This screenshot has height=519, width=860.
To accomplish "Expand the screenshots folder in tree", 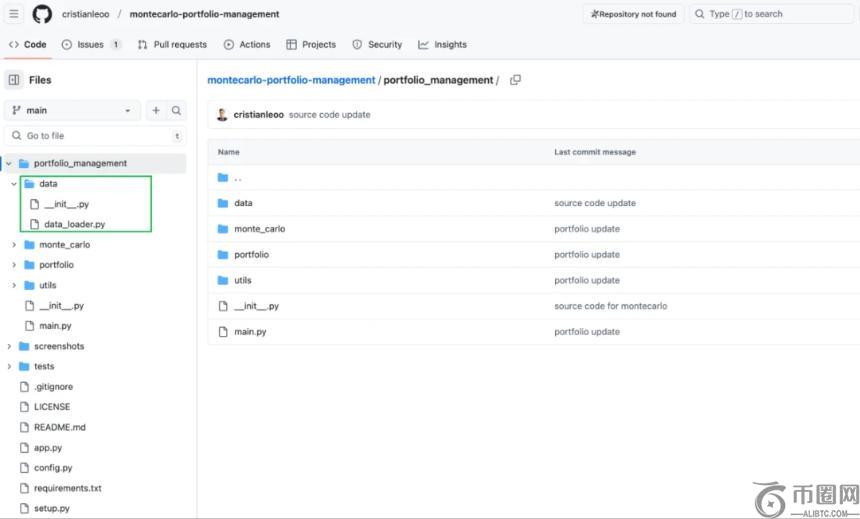I will point(9,347).
